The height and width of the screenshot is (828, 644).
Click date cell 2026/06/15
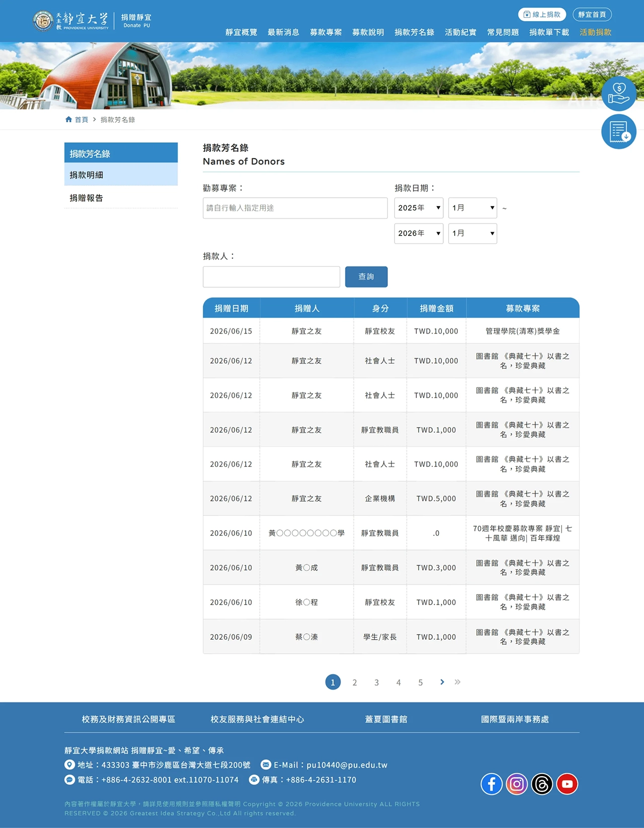pyautogui.click(x=231, y=331)
